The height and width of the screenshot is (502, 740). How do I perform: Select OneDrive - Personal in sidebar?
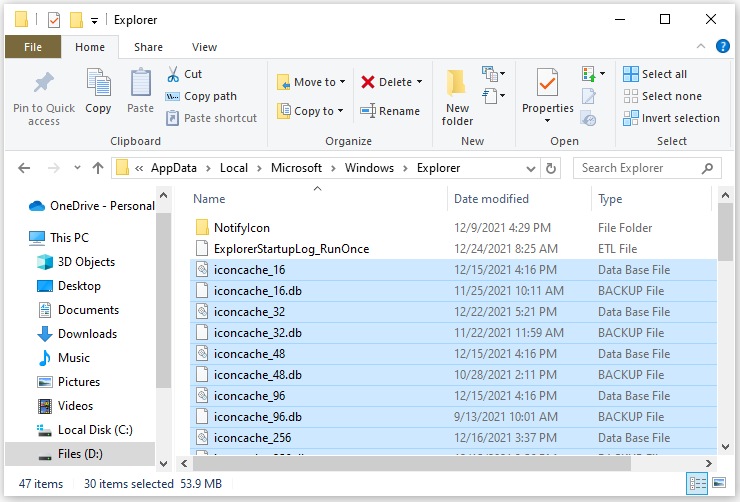pos(92,206)
